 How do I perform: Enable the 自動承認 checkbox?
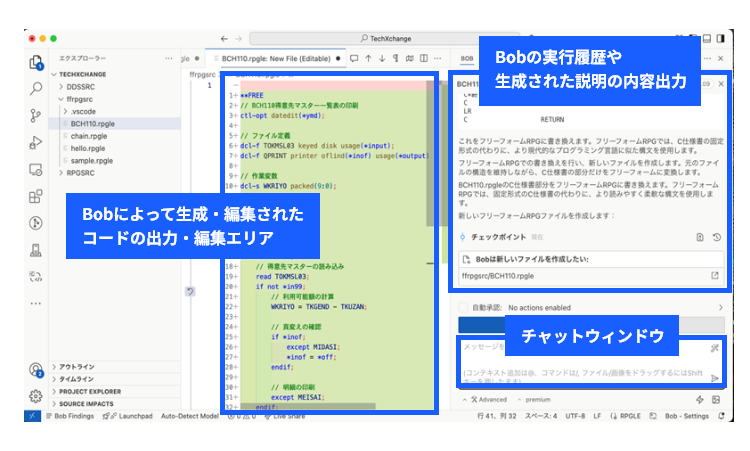[463, 308]
